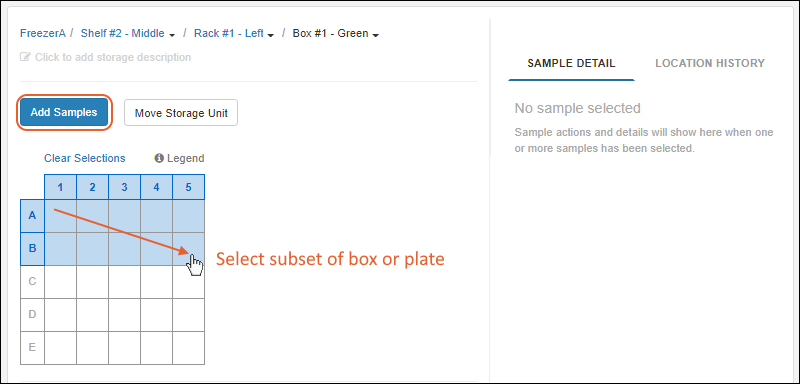The image size is (800, 384).
Task: Select column 5 header in grid
Action: click(188, 187)
